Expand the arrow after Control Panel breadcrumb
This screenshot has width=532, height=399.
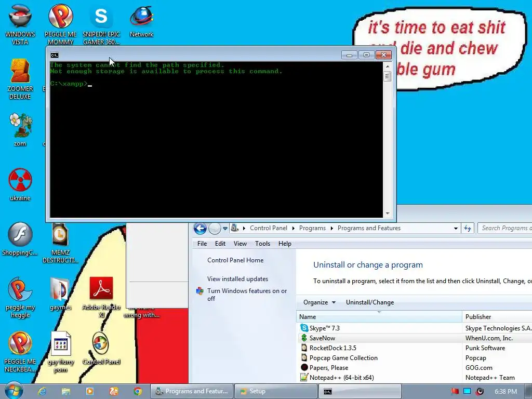293,229
